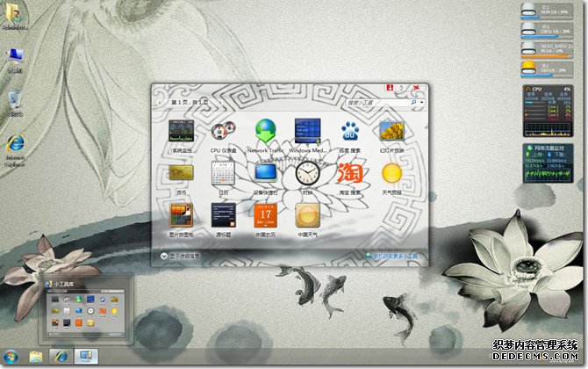
Task: Select the picture puzzle gadget
Action: tap(181, 215)
